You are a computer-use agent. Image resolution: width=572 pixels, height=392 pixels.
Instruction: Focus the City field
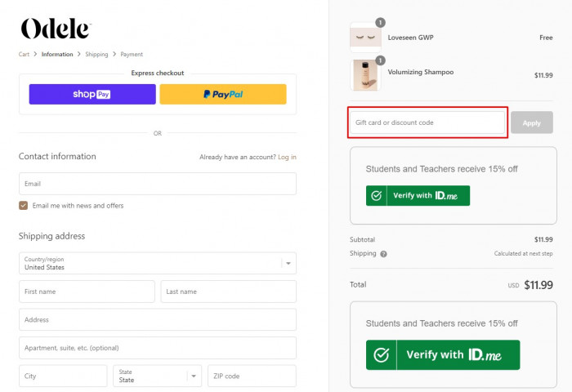pos(63,376)
